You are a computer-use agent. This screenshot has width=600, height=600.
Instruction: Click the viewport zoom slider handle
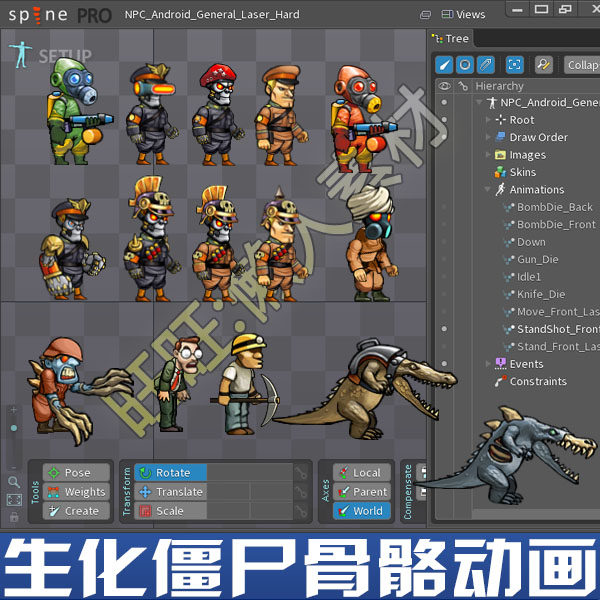point(14,428)
